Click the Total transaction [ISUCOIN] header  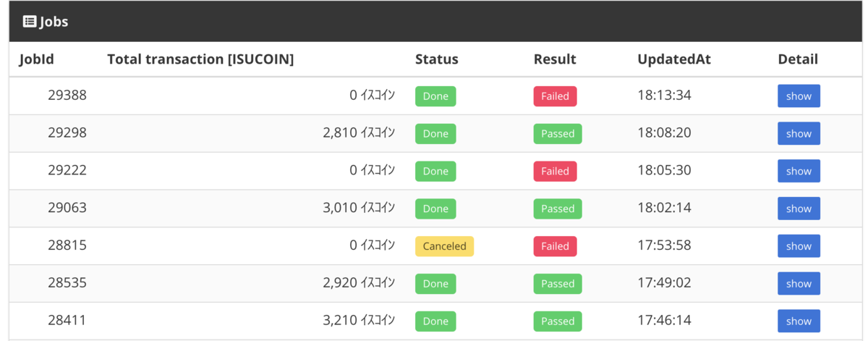200,59
